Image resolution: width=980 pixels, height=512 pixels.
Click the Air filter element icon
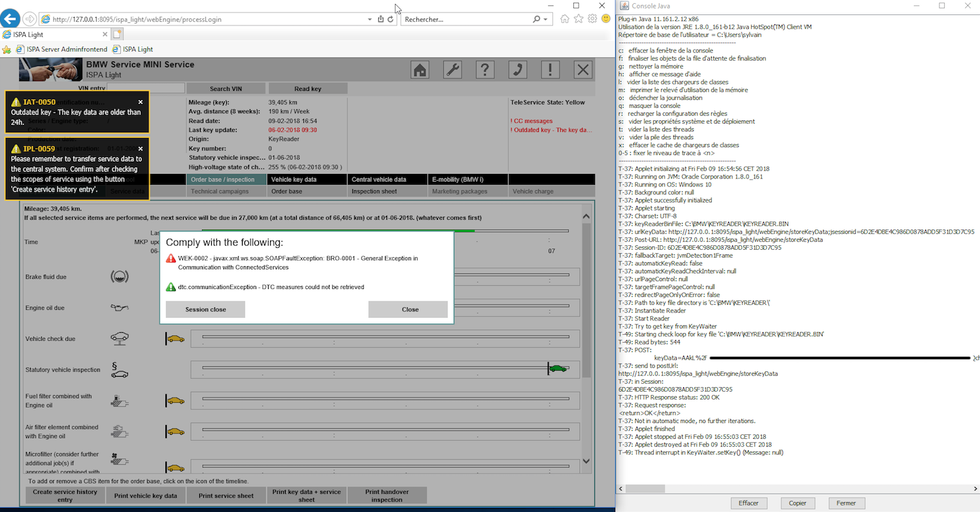(118, 431)
